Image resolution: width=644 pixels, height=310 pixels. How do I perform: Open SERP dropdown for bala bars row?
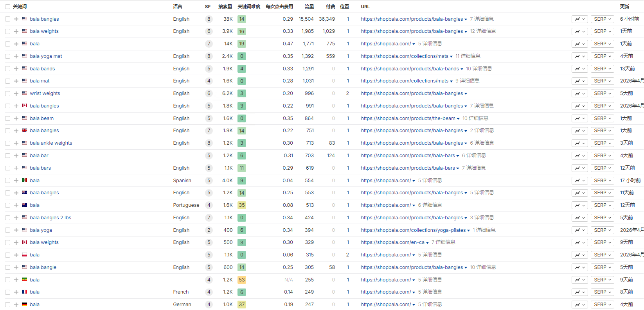[x=603, y=168]
